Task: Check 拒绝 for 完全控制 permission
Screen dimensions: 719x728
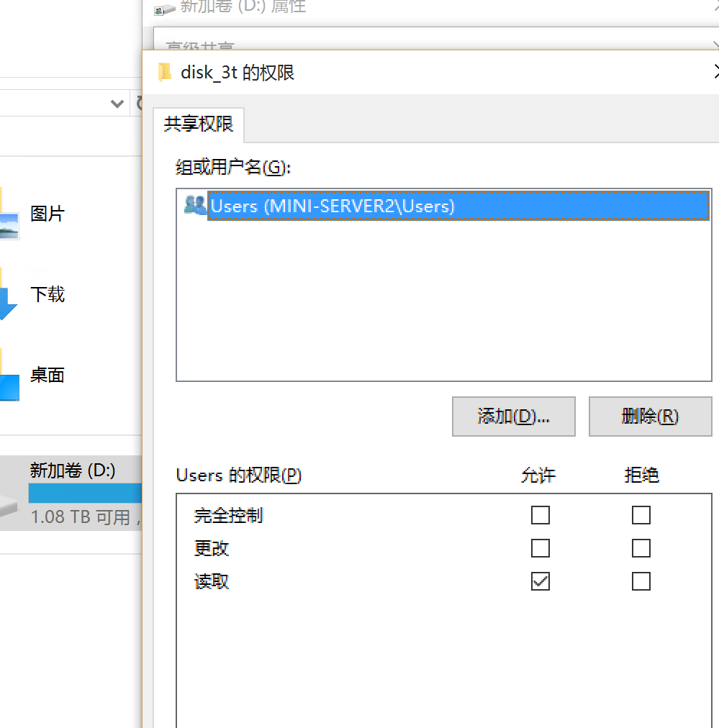Action: [641, 515]
